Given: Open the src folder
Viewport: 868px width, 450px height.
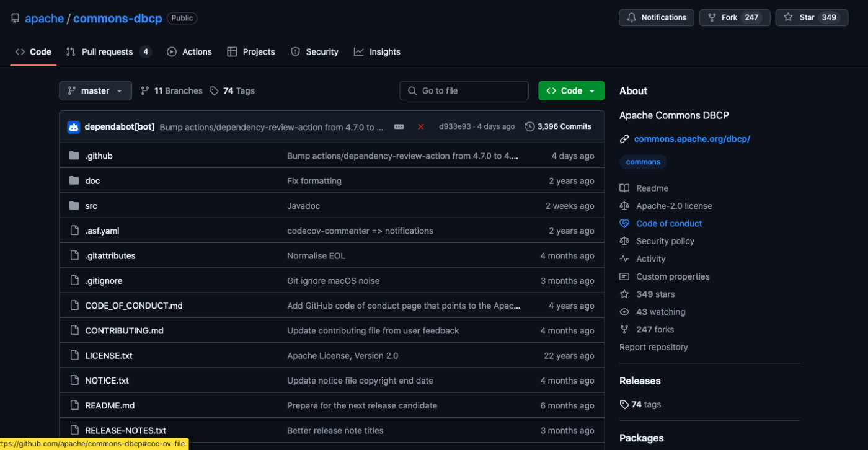Looking at the screenshot, I should pos(91,206).
